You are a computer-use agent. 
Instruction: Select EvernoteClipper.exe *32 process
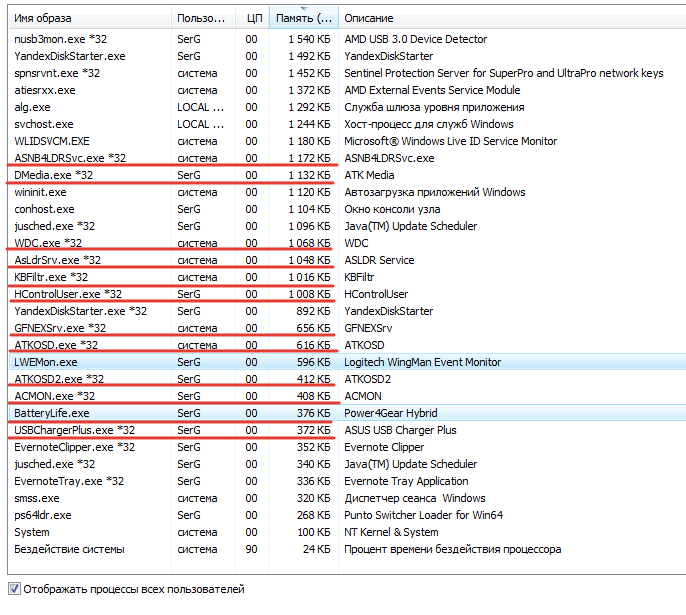click(x=74, y=447)
